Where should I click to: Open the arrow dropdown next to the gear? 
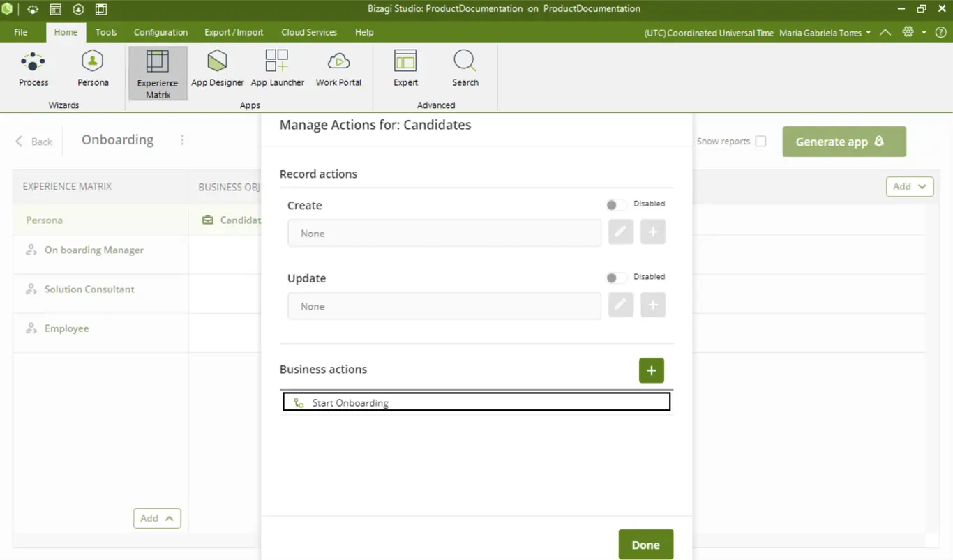pos(924,33)
